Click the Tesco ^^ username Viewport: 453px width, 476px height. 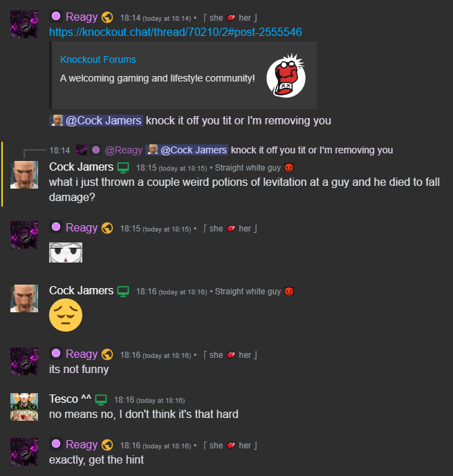point(70,399)
